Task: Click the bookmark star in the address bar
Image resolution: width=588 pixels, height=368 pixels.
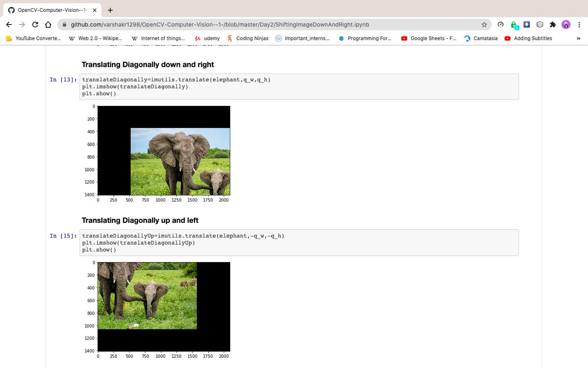Action: coord(484,24)
